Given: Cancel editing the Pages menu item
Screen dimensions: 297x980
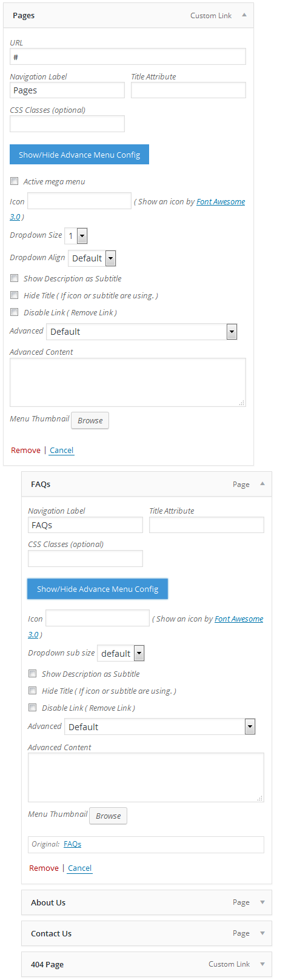Looking at the screenshot, I should click(x=62, y=451).
